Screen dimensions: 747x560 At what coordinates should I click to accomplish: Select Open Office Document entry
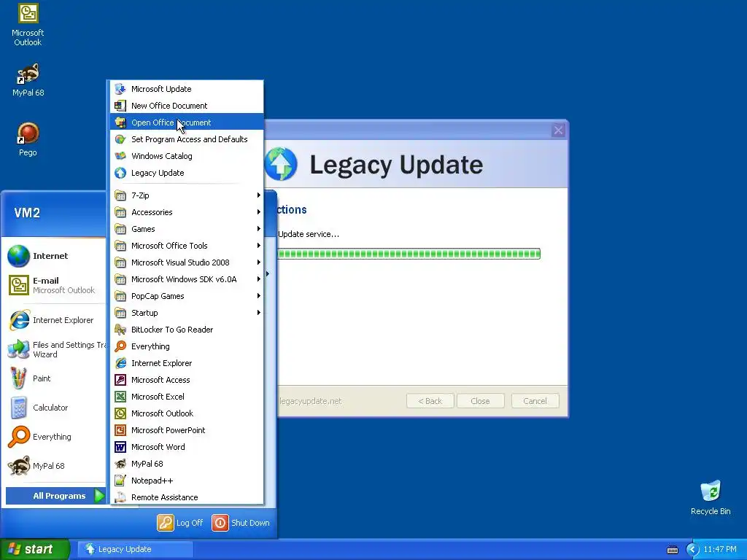coord(186,122)
